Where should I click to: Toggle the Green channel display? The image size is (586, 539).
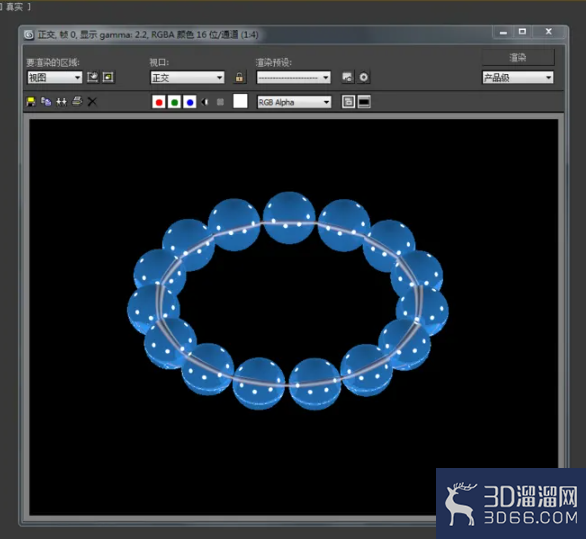[x=174, y=102]
